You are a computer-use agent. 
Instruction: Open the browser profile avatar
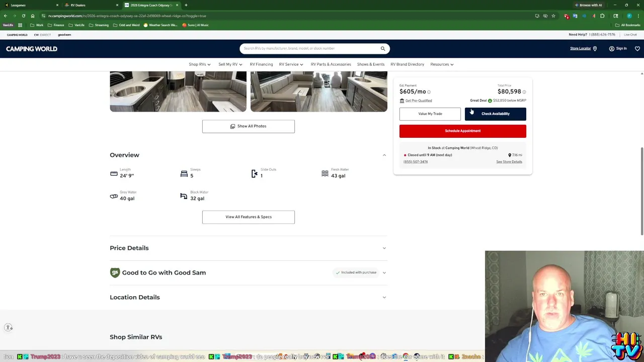point(629,16)
